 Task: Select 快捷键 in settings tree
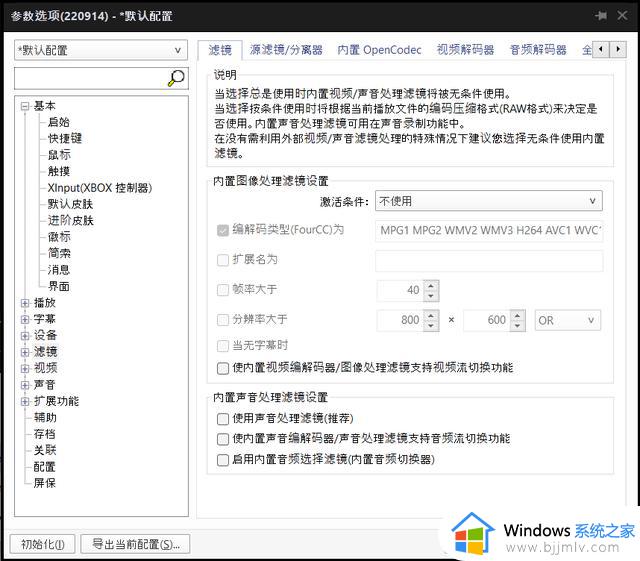click(65, 138)
